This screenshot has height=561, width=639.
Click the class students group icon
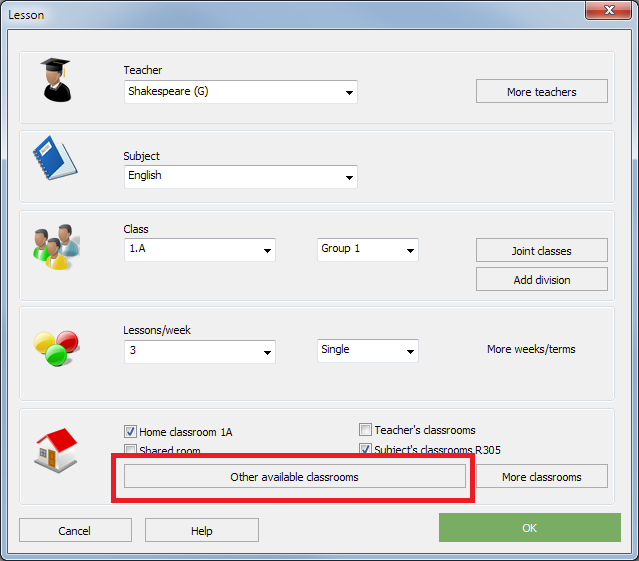pos(50,245)
